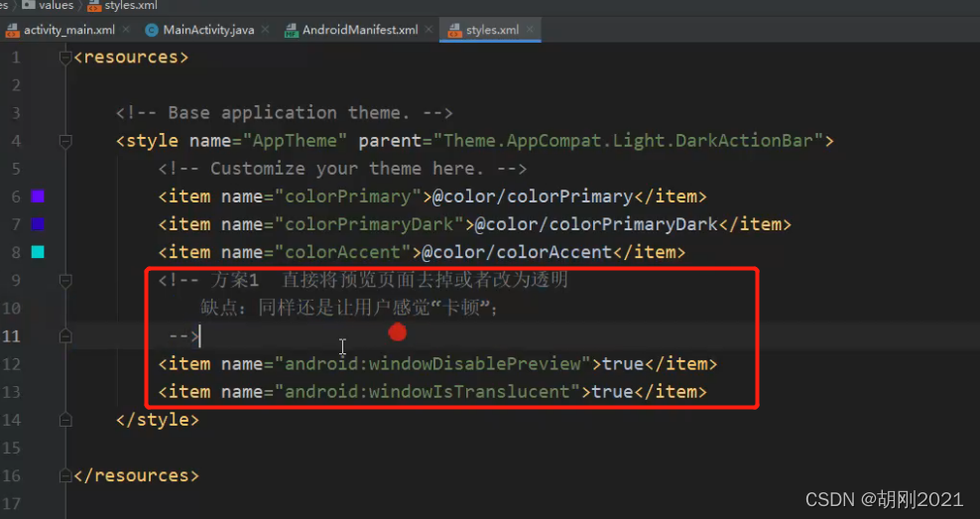Close the AndroidManifest.xml tab
The image size is (980, 519).
[429, 30]
